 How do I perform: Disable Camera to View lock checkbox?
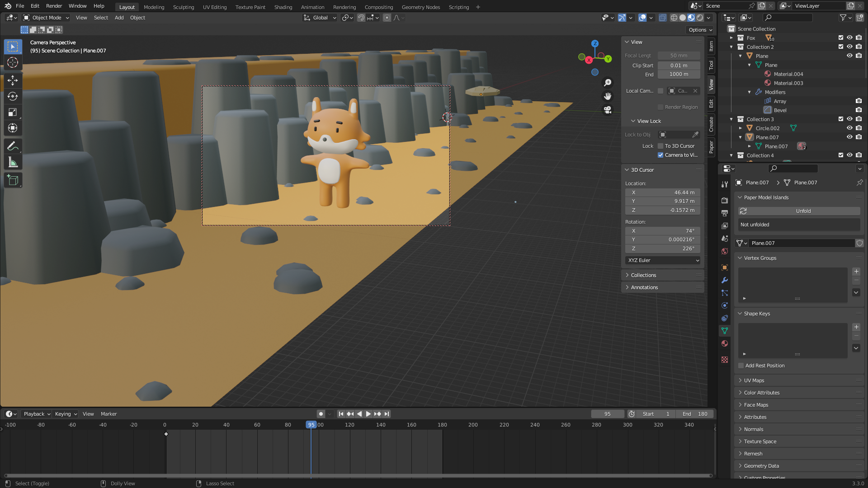[660, 155]
